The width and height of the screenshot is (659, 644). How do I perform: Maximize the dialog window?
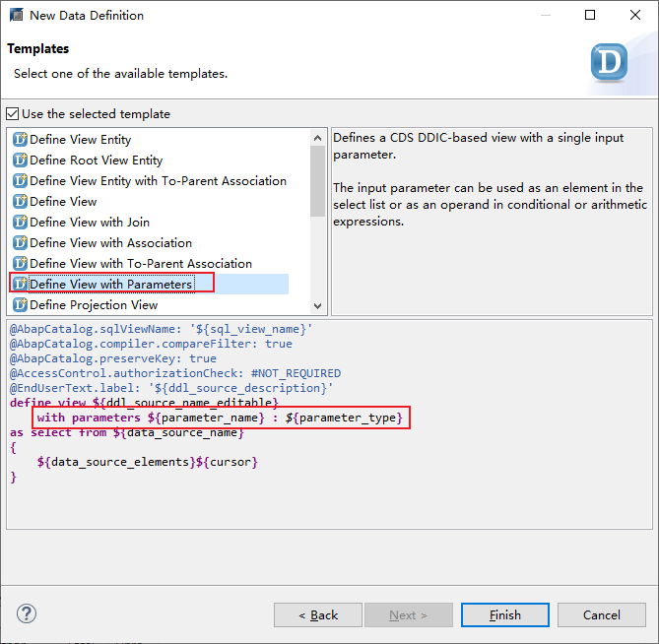click(x=590, y=16)
